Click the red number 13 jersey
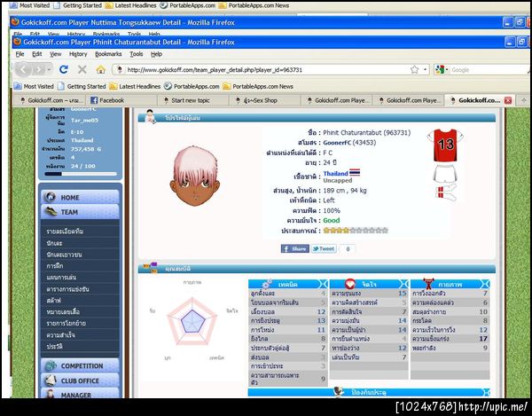This screenshot has height=416, width=532. [445, 145]
